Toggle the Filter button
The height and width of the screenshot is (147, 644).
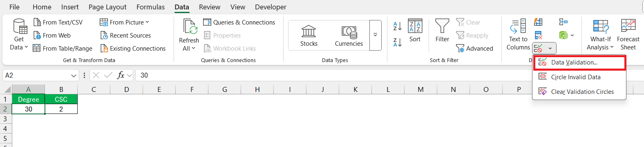tap(442, 31)
